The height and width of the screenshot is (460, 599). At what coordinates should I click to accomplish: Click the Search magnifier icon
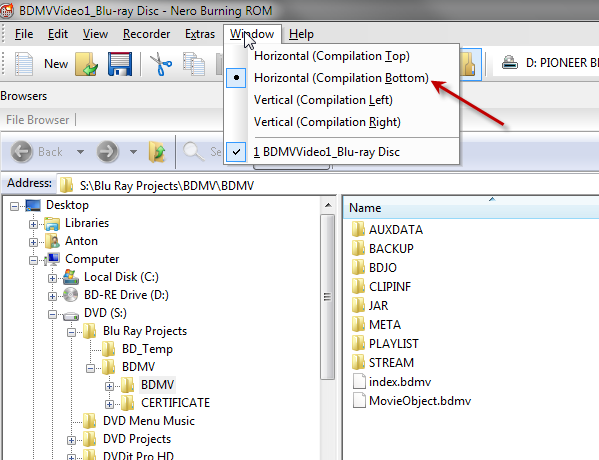(x=194, y=151)
